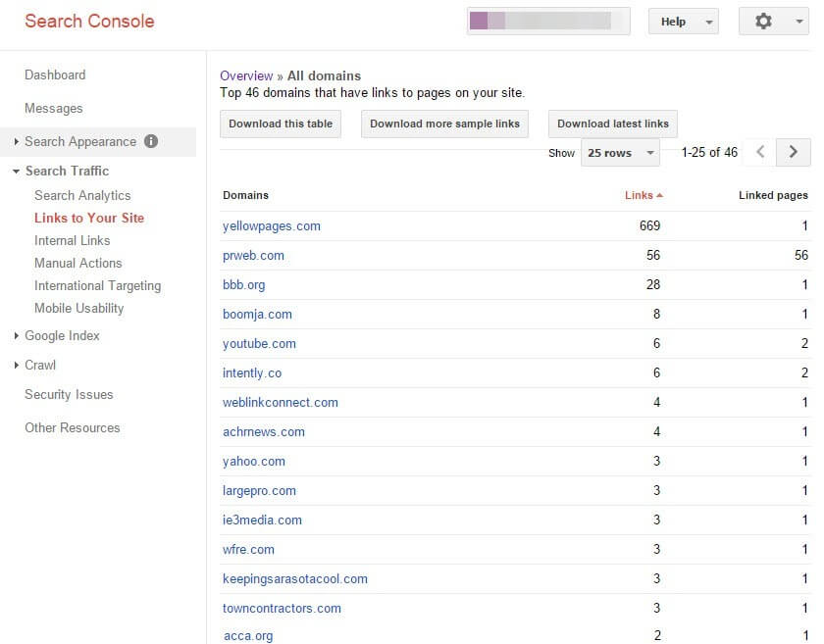Open the keepingsarasotacool.com domain link

(x=295, y=579)
